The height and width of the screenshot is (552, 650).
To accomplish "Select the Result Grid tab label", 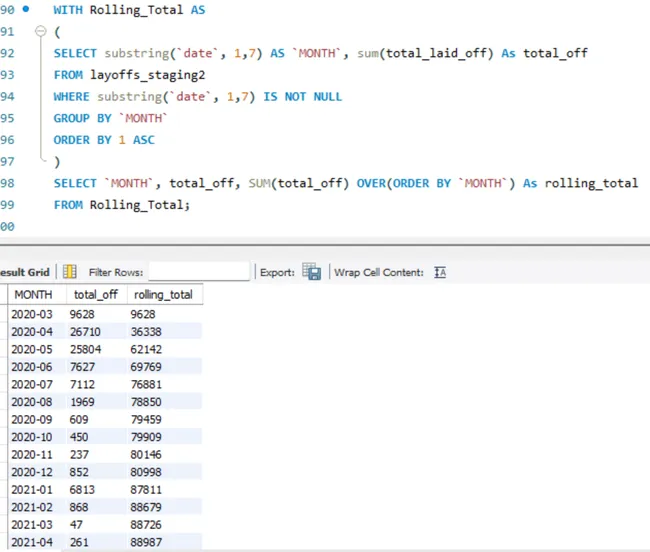I will pyautogui.click(x=25, y=272).
